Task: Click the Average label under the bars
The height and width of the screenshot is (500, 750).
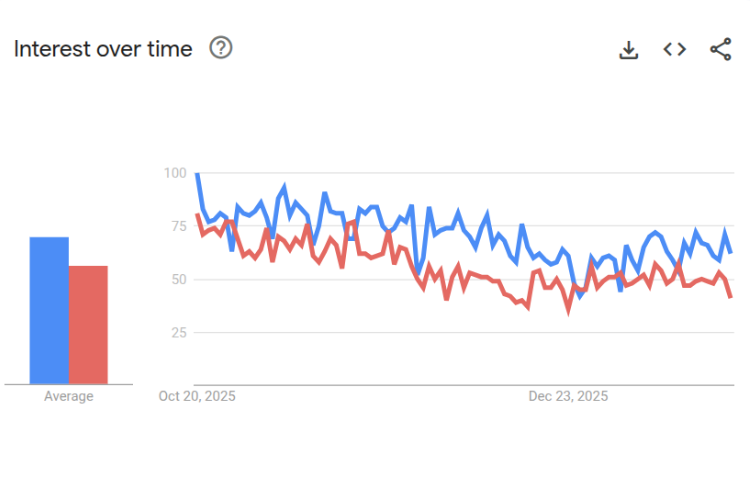Action: point(69,396)
